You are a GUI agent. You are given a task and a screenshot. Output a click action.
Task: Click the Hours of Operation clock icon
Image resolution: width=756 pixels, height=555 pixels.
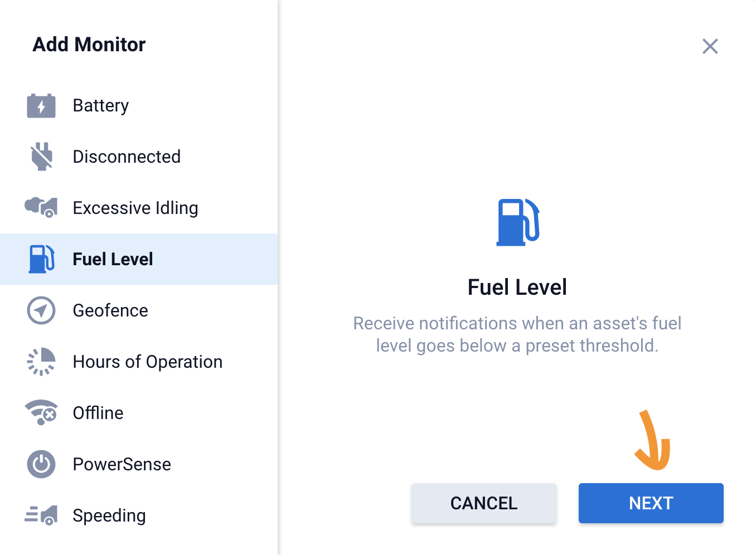(x=41, y=362)
